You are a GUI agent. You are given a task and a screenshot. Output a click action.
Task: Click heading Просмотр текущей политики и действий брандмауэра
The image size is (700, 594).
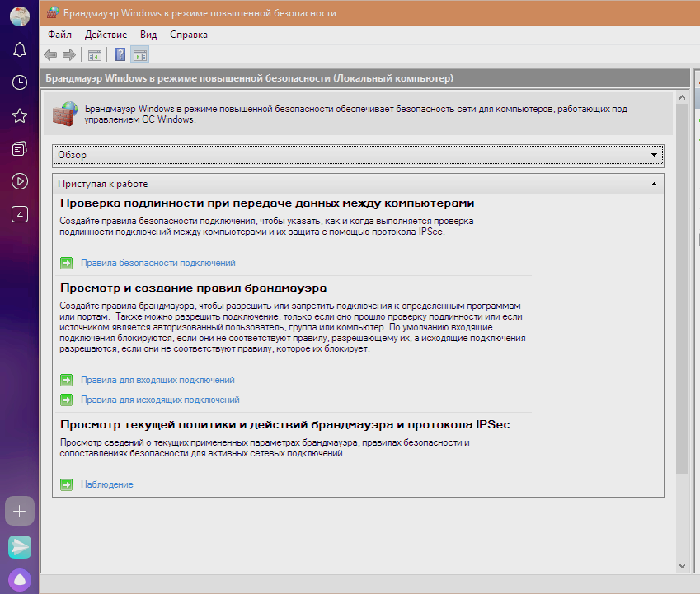point(284,424)
